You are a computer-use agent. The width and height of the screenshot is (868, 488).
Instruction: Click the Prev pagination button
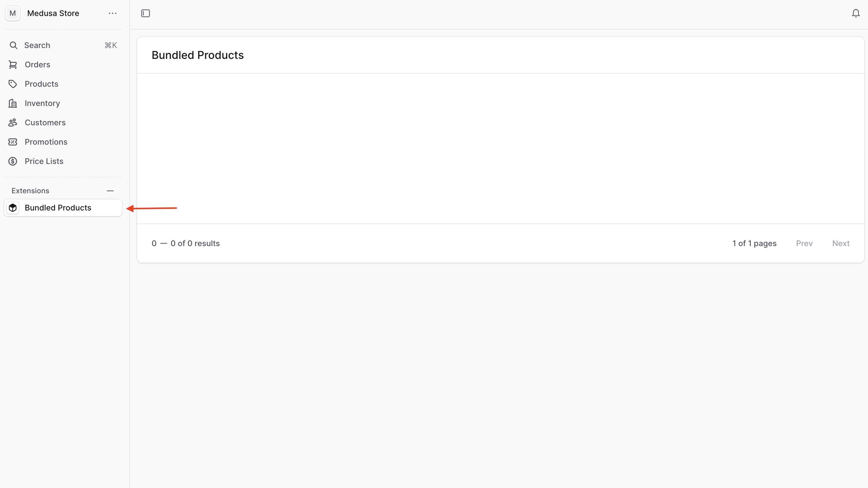(804, 243)
